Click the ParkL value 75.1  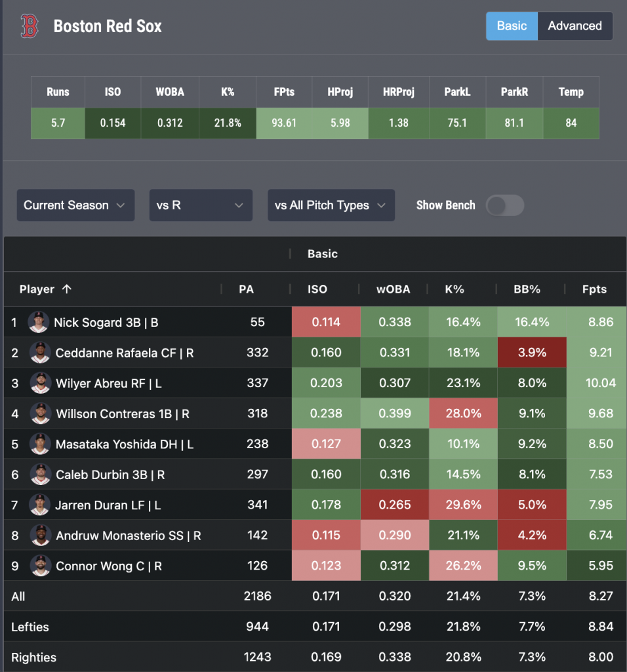point(457,123)
